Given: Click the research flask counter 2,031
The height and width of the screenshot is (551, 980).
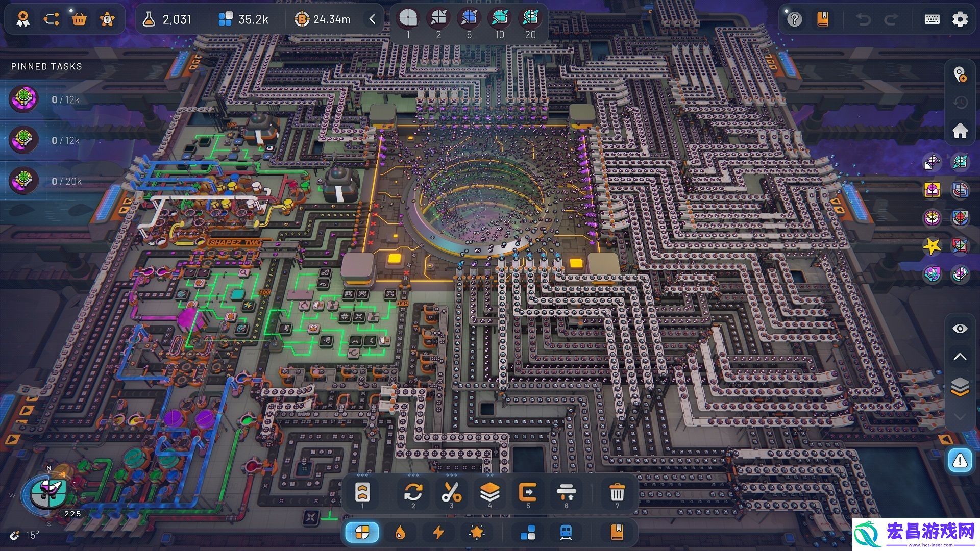Looking at the screenshot, I should (166, 19).
